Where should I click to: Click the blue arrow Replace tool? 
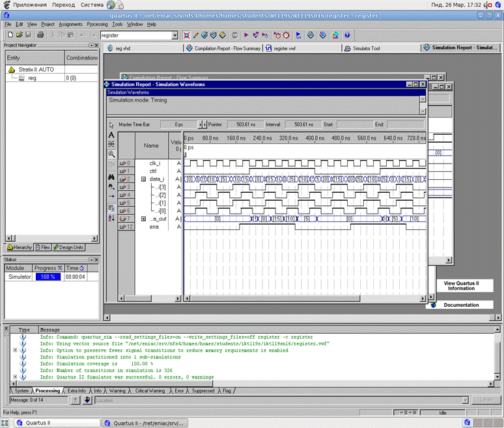(x=111, y=196)
